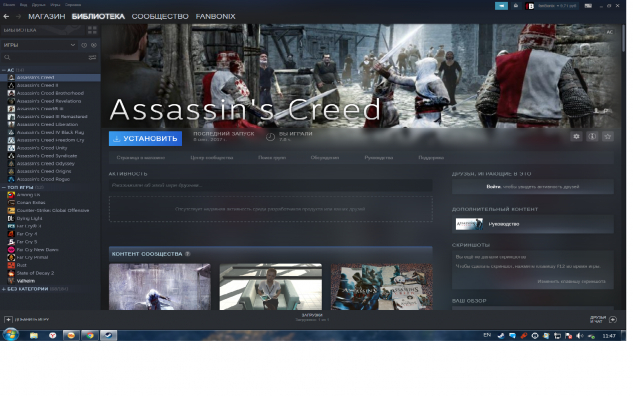The height and width of the screenshot is (396, 633).
Task: Open the Обсуждения link
Action: tap(325, 157)
